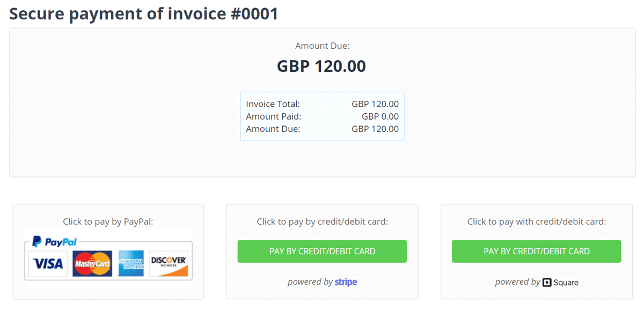Viewport: 644px width, 309px height.
Task: Click the Stripe logo
Action: coord(346,282)
